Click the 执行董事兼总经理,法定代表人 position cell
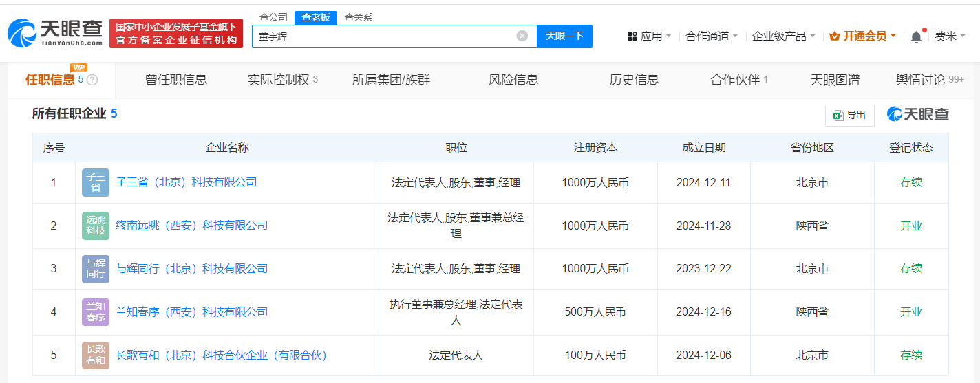The height and width of the screenshot is (383, 980). pyautogui.click(x=456, y=312)
